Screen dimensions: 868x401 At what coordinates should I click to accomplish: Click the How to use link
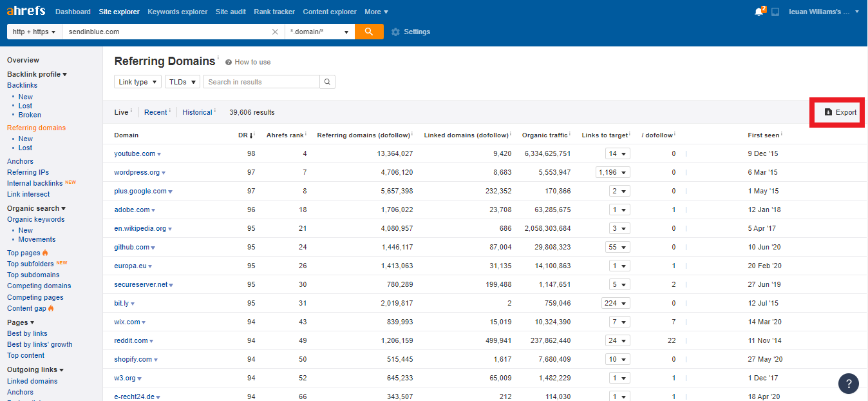(x=252, y=63)
